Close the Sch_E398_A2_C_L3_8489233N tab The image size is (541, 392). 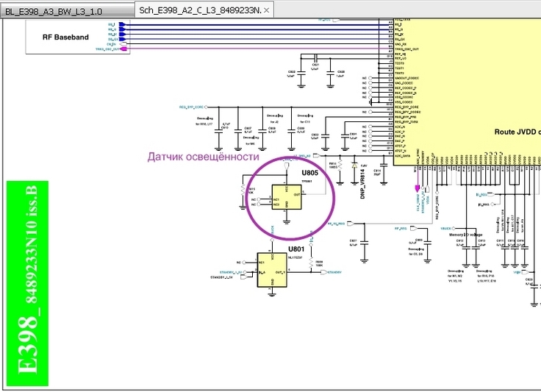click(x=266, y=10)
